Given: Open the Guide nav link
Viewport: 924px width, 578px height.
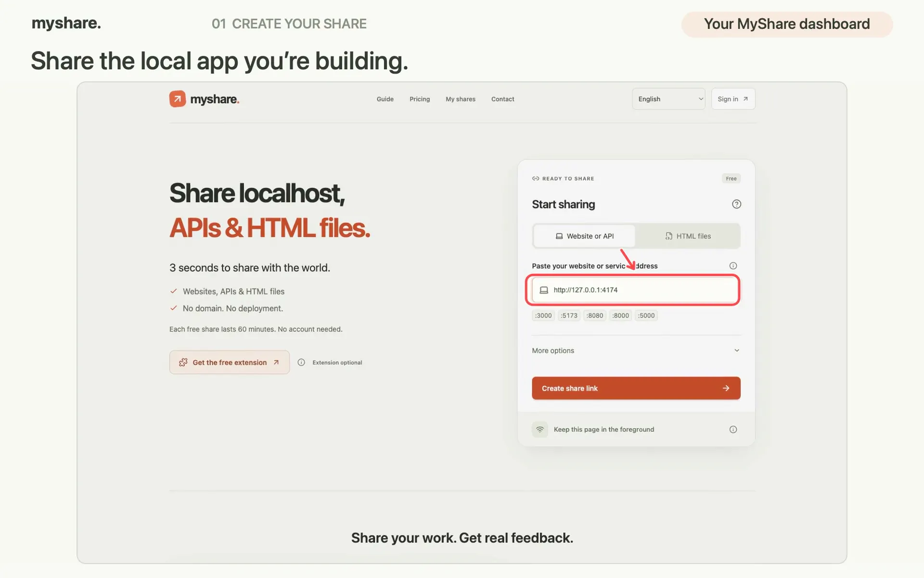Looking at the screenshot, I should pos(385,99).
